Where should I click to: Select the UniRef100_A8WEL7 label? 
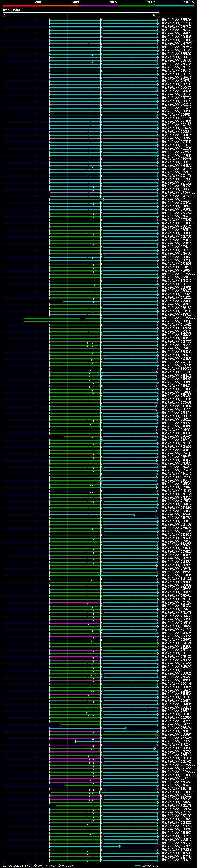pos(176,57)
